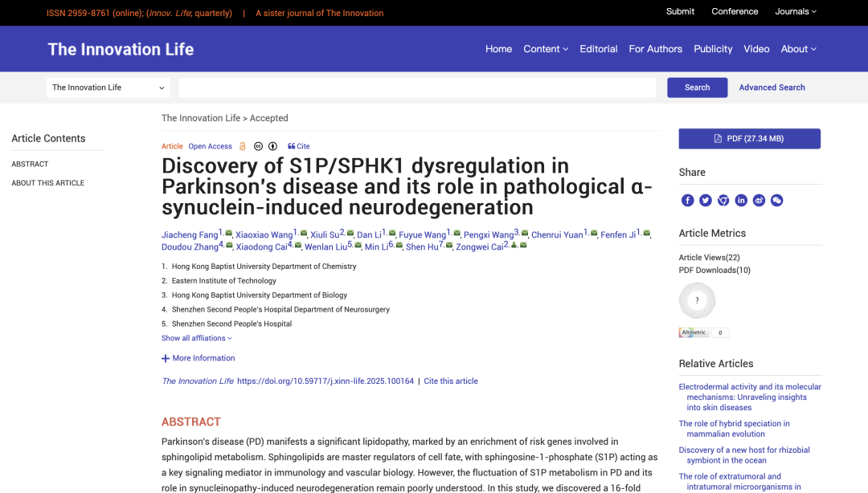Expand the Content menu
868x493 pixels.
[x=545, y=49]
